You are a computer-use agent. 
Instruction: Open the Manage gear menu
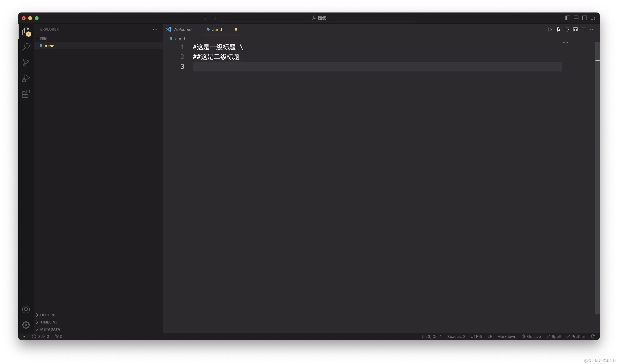(26, 325)
